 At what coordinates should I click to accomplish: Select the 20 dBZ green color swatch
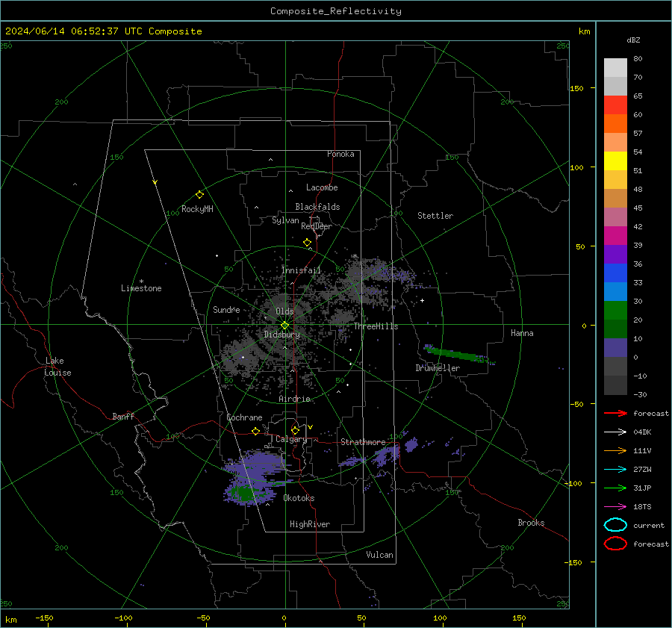pos(615,329)
